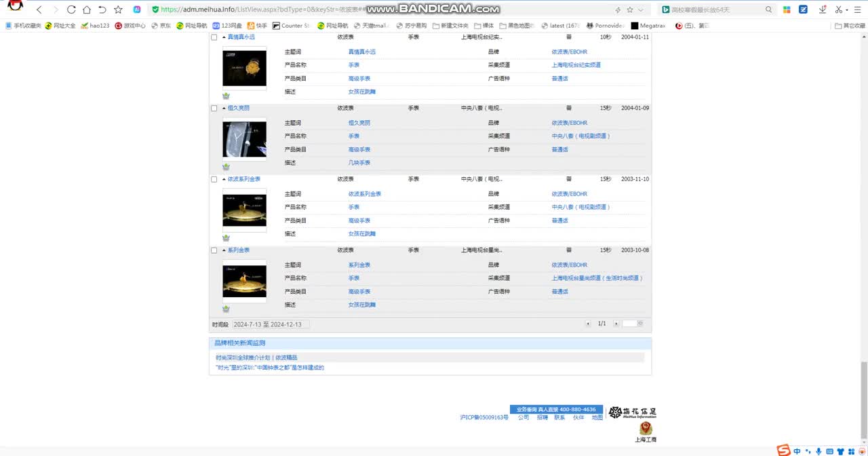Click the crown icon under 恒久爽丽 thumbnail
This screenshot has height=456, width=868.
(x=226, y=167)
